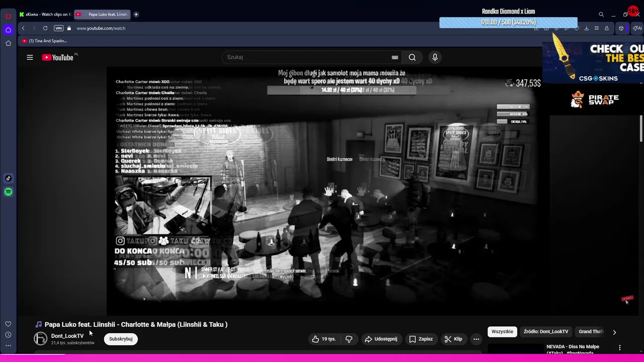
Task: Open the extensions cube icon
Action: tap(621, 28)
